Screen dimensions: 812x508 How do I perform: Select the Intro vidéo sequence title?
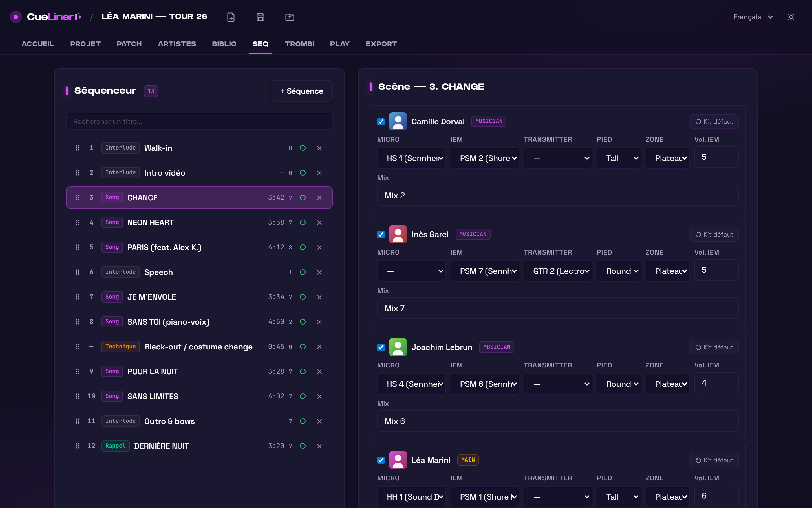(x=165, y=173)
